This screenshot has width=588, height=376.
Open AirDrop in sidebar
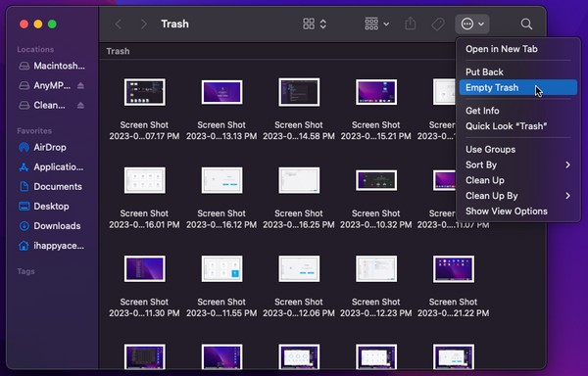point(43,148)
